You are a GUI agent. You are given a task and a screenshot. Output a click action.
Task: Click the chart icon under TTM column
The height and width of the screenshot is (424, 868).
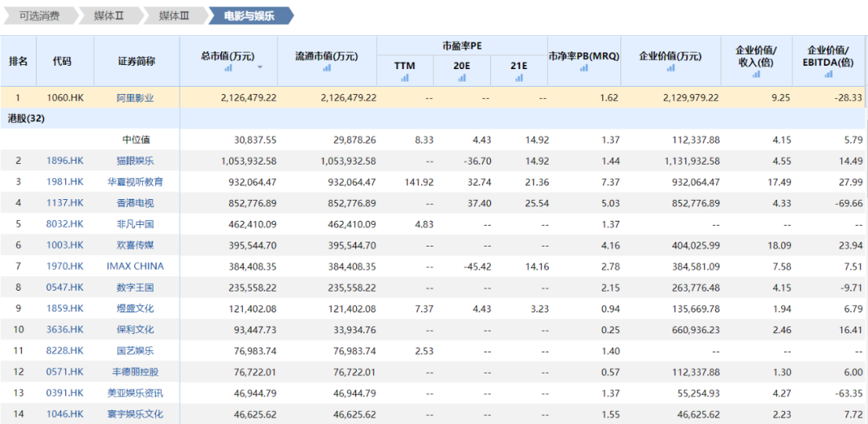[x=404, y=78]
